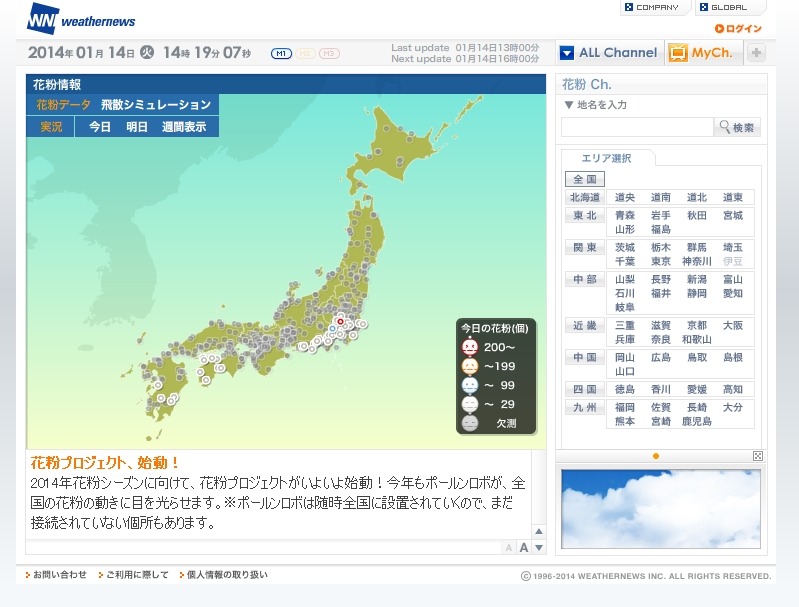Click the ~199 orange face legend icon
This screenshot has width=799, height=607.
tap(470, 366)
